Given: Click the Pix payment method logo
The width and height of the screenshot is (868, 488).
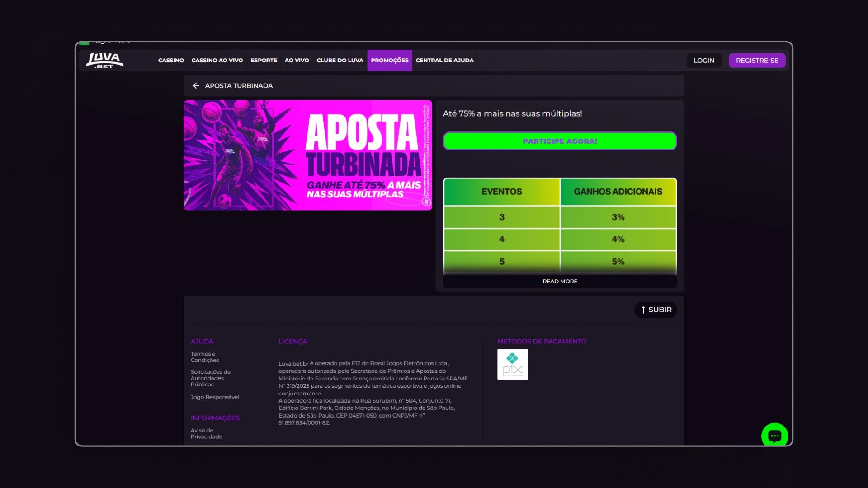Looking at the screenshot, I should point(513,364).
